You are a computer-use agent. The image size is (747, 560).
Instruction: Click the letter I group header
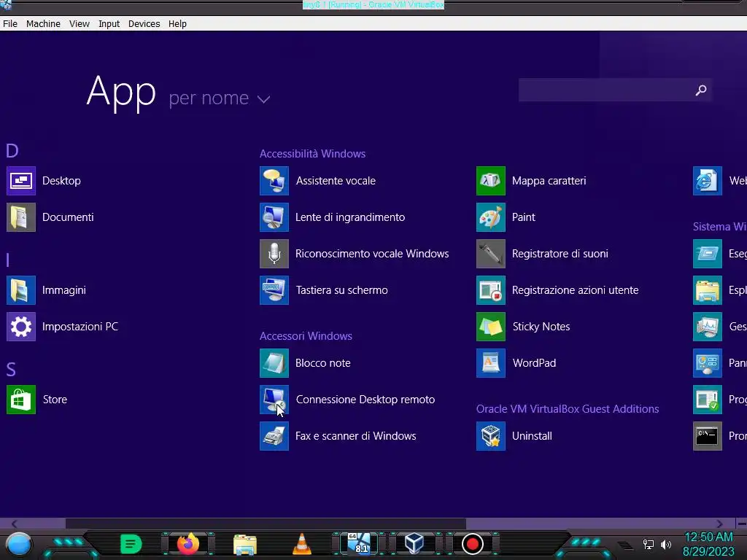pos(7,260)
